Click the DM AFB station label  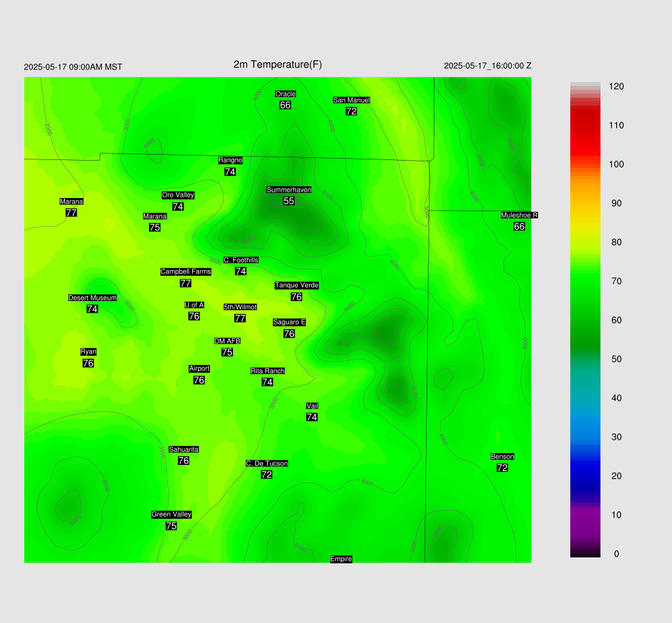tap(227, 341)
